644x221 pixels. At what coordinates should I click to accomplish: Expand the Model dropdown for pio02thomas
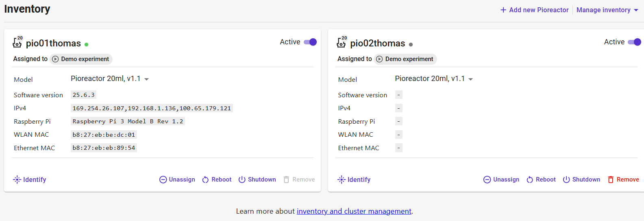[x=470, y=79]
